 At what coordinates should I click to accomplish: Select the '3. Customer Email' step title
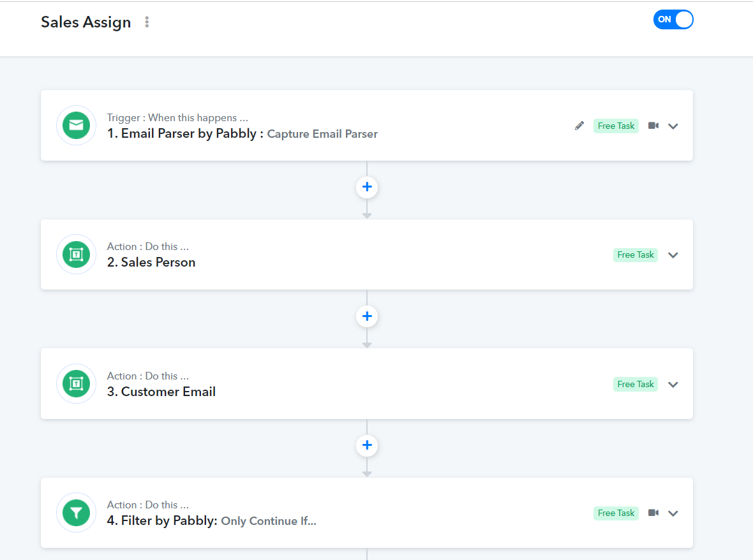pyautogui.click(x=161, y=392)
